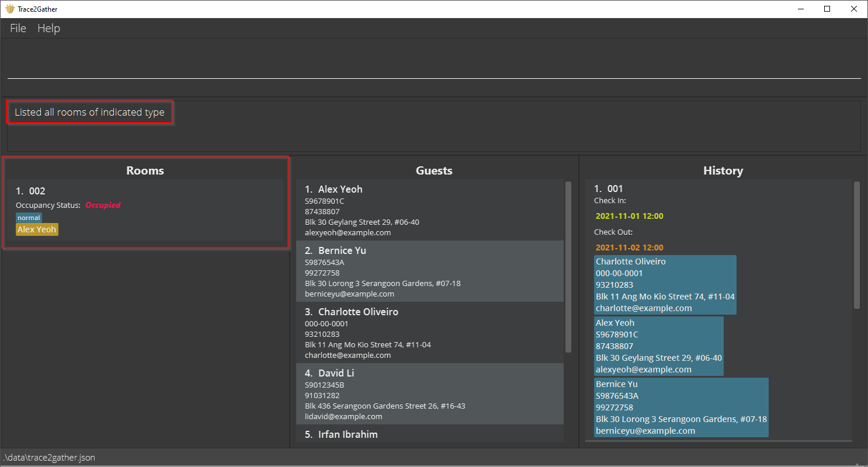
Task: Click check-out time 2021-11-02 12:00
Action: tap(629, 248)
